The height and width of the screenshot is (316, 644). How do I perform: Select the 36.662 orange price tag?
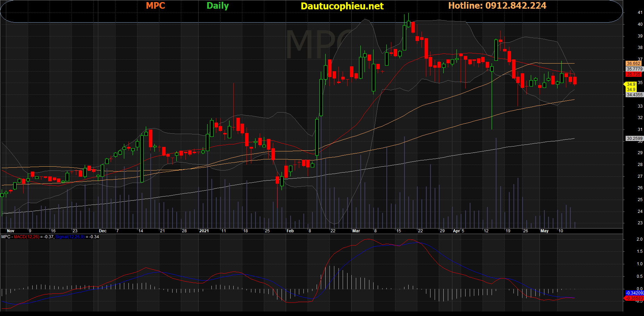click(634, 64)
